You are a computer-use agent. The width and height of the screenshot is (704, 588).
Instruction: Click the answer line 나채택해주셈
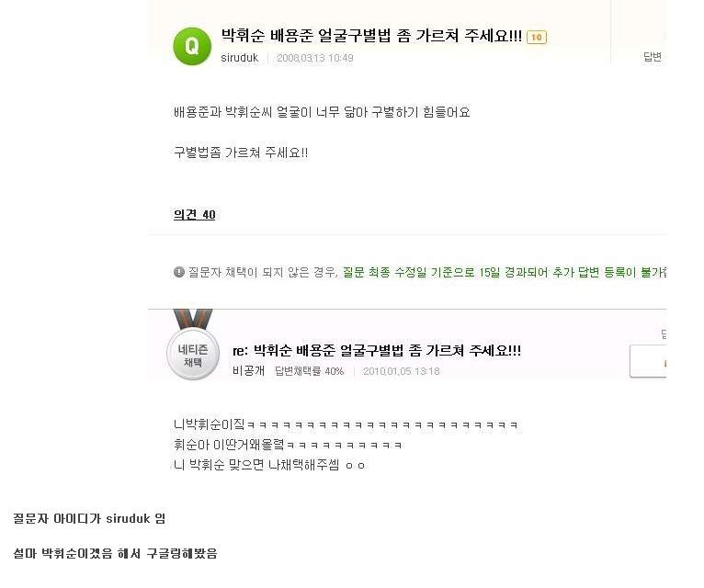[x=270, y=465]
